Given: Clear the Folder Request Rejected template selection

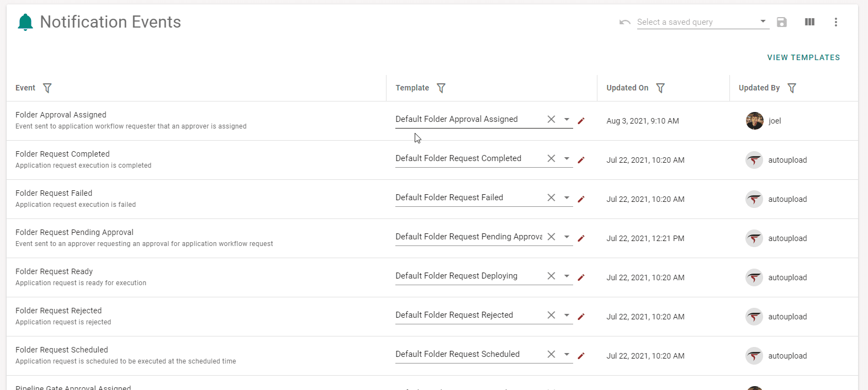Looking at the screenshot, I should [x=551, y=315].
